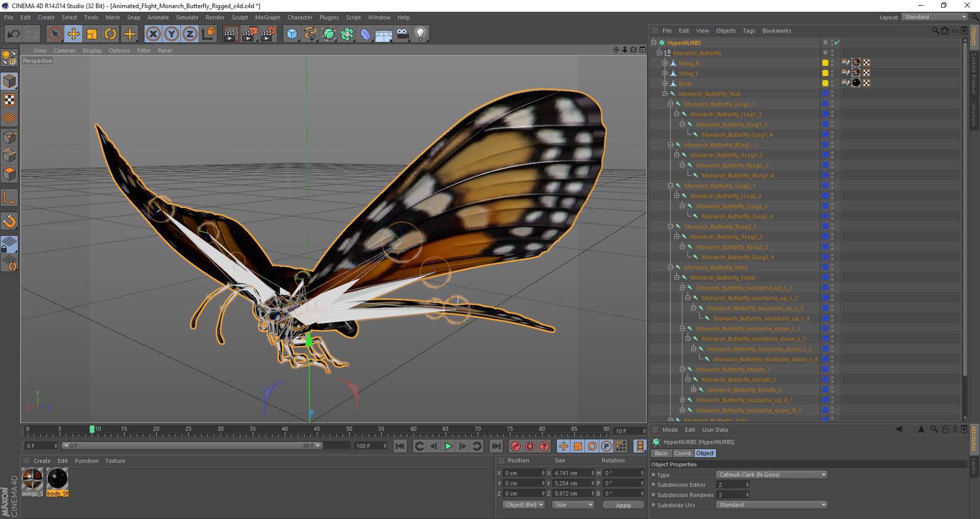Toggle Y axis lock icon
Viewport: 980px width, 519px height.
(x=171, y=34)
